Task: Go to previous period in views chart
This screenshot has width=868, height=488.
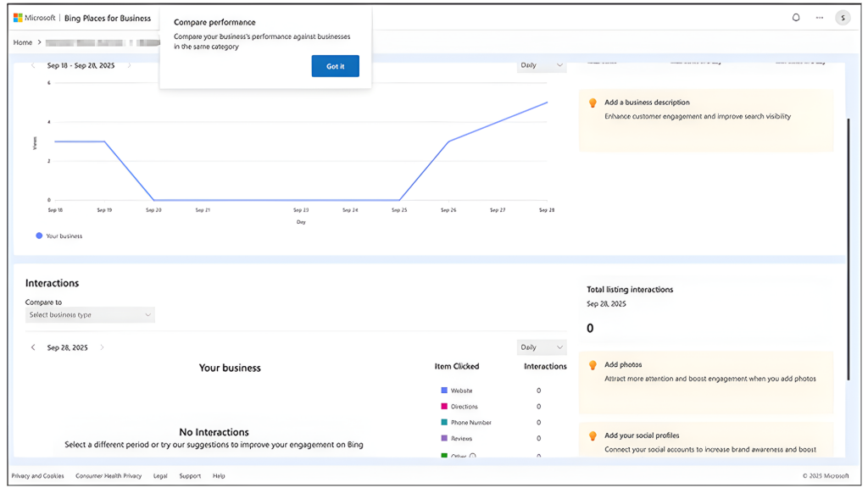Action: [x=34, y=65]
